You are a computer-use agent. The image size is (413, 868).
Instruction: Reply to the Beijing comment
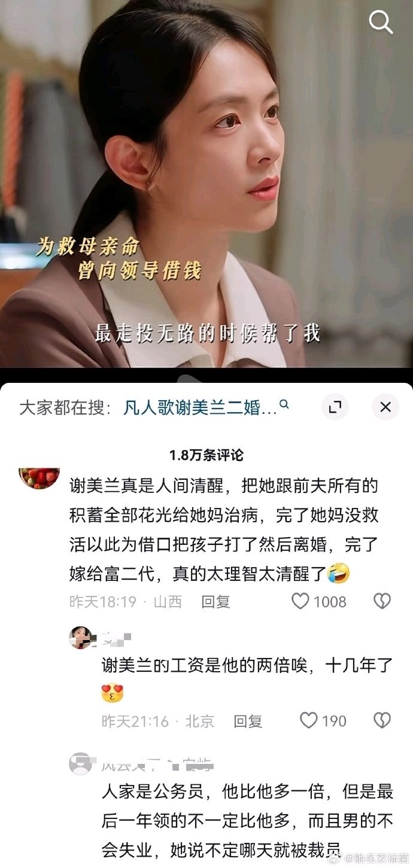pyautogui.click(x=248, y=721)
